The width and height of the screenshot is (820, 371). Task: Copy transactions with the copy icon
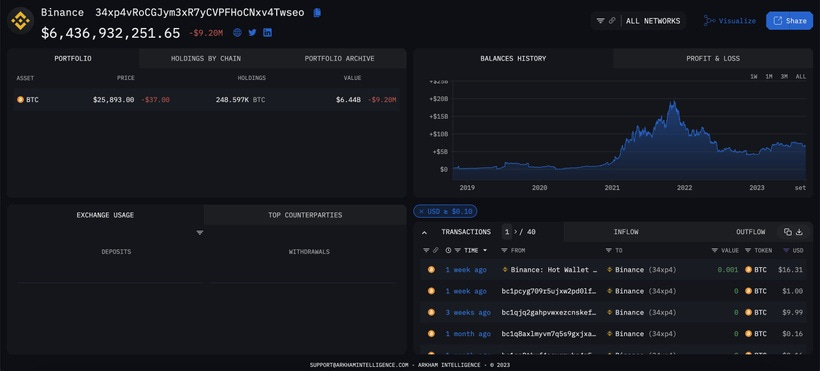(787, 232)
